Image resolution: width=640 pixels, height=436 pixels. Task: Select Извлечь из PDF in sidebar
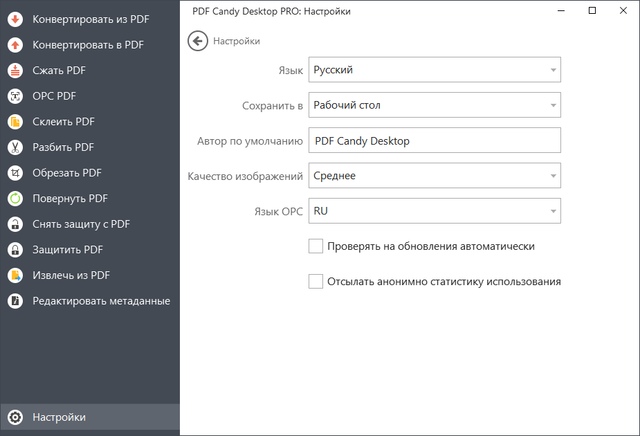point(71,275)
